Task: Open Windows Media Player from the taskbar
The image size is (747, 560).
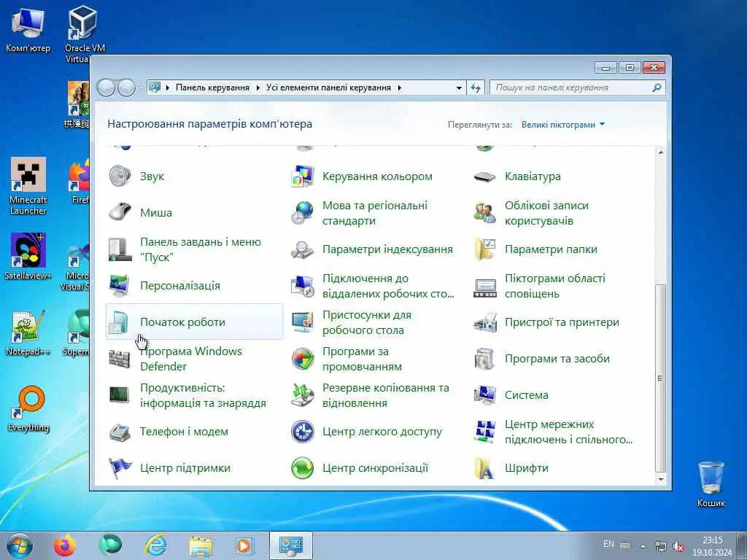Action: click(x=244, y=545)
